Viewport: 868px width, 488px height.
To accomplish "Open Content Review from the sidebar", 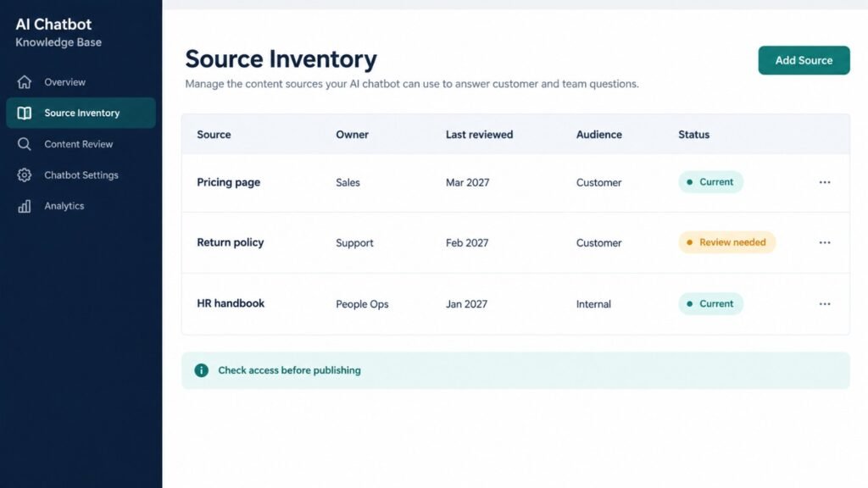I will point(81,144).
